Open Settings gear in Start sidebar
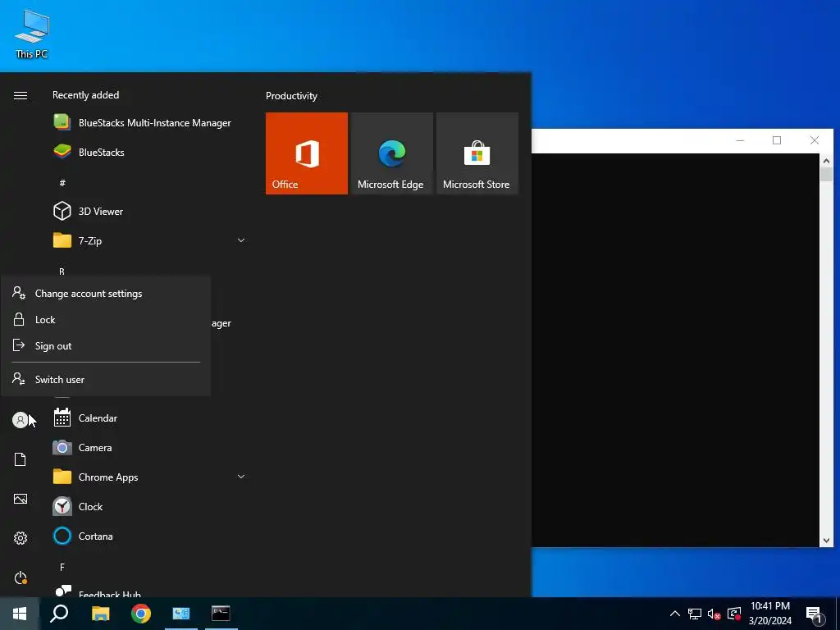 point(20,538)
